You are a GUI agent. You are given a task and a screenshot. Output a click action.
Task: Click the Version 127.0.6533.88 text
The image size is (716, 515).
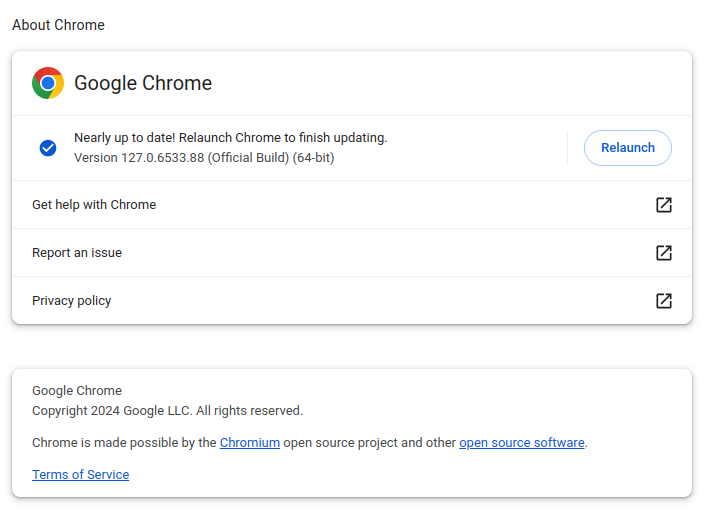(204, 158)
